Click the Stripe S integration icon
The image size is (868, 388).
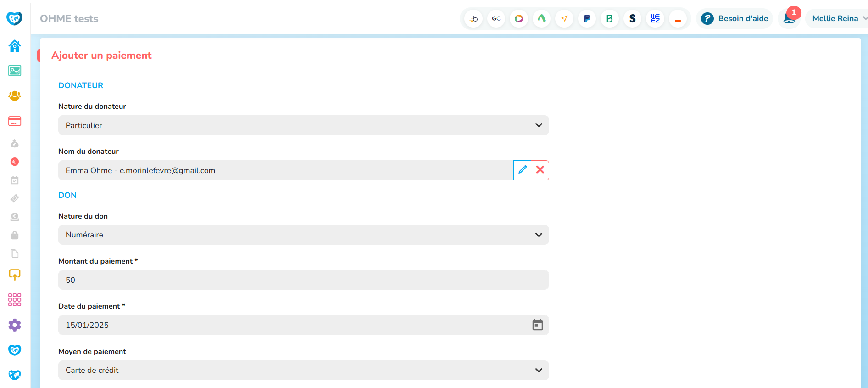tap(632, 19)
